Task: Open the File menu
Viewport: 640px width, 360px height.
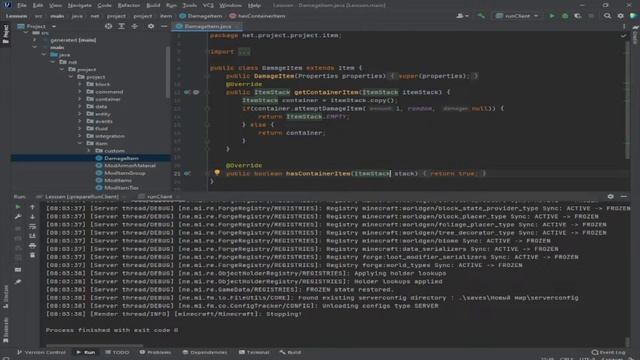Action: click(22, 5)
